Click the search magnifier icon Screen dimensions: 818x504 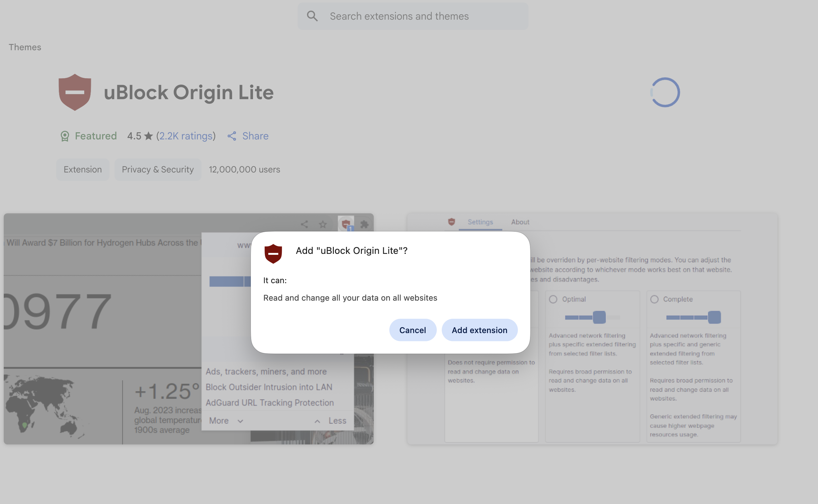tap(312, 16)
